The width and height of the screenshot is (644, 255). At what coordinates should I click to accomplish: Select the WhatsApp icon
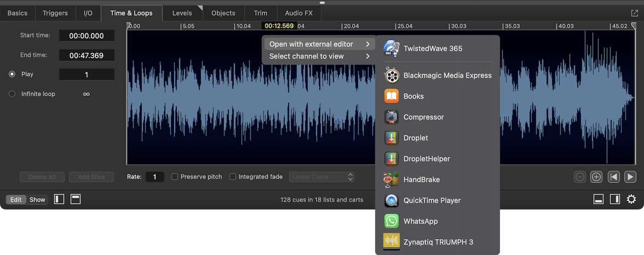click(392, 222)
